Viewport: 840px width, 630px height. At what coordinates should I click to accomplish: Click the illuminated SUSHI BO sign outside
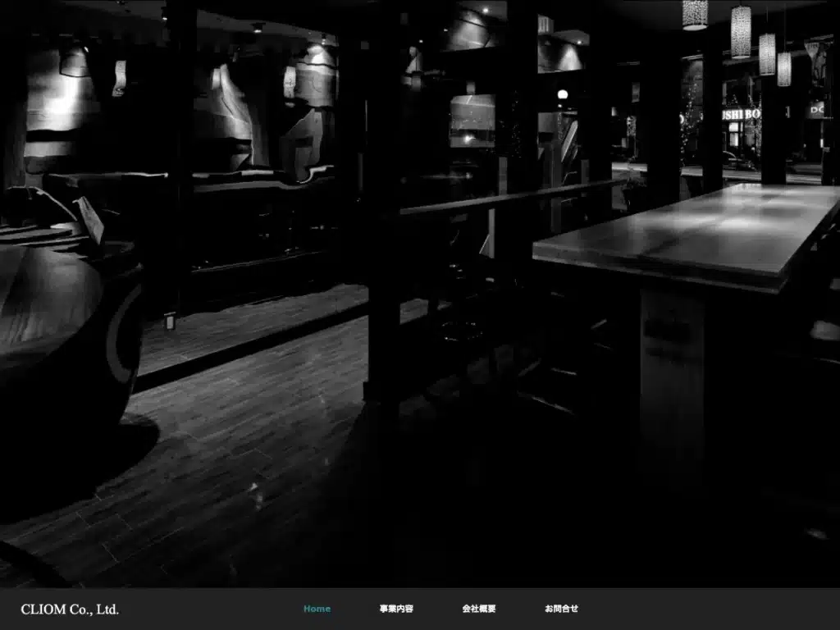point(741,114)
